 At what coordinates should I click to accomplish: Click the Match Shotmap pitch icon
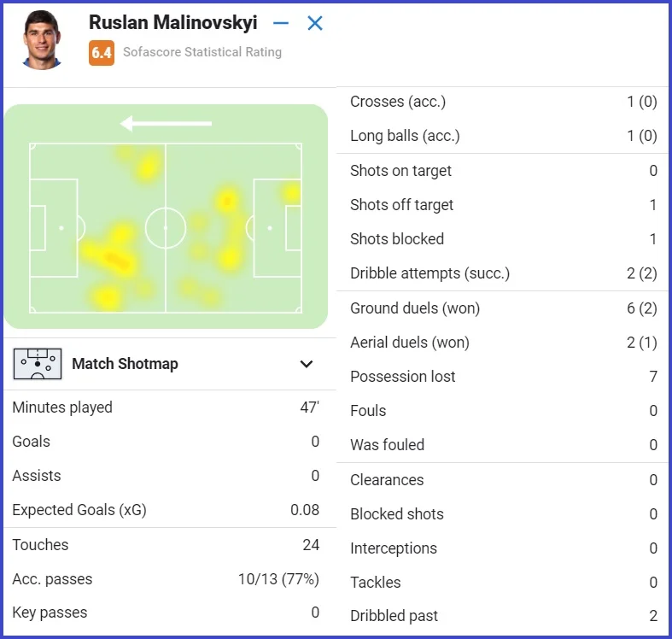coord(38,364)
